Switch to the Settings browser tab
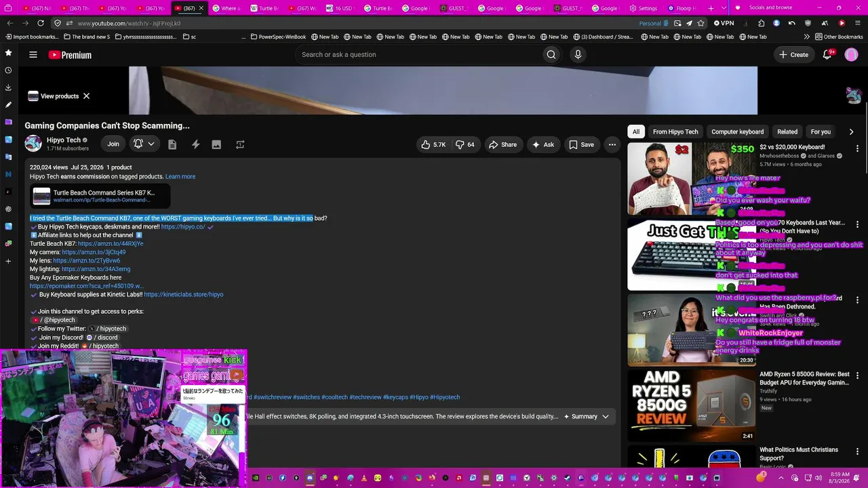868x488 pixels. 643,8
